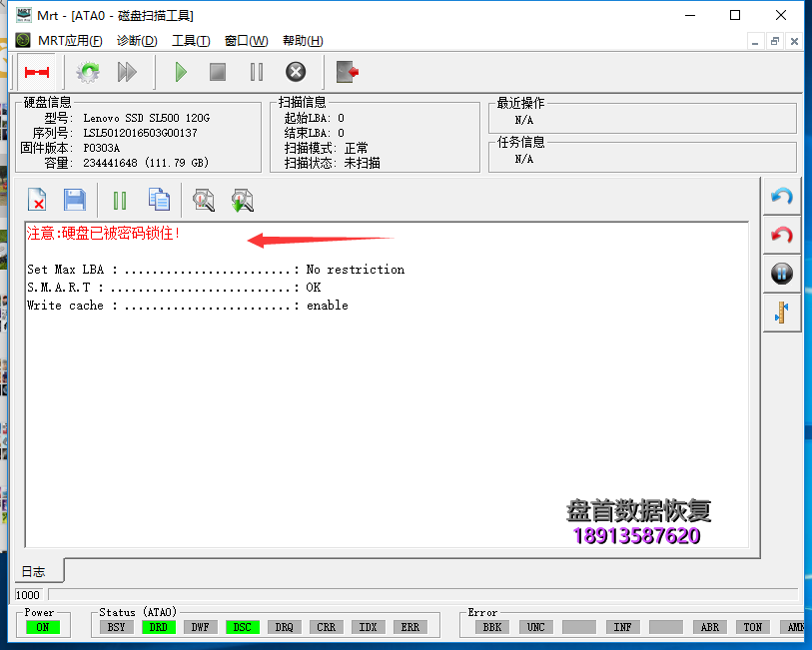Click the exit door icon in toolbar
The image size is (812, 650).
pyautogui.click(x=347, y=72)
